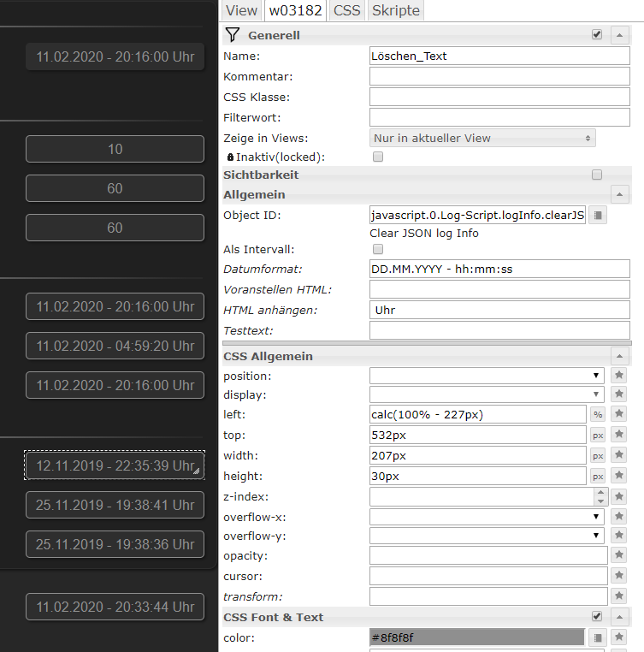Enable the Als Intervall checkbox
Viewport: 644px width, 652px height.
(378, 249)
